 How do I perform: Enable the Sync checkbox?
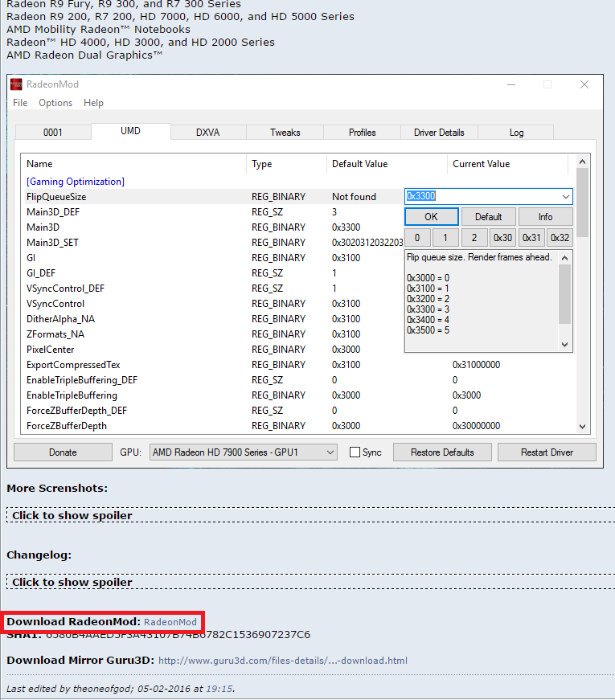coord(355,452)
